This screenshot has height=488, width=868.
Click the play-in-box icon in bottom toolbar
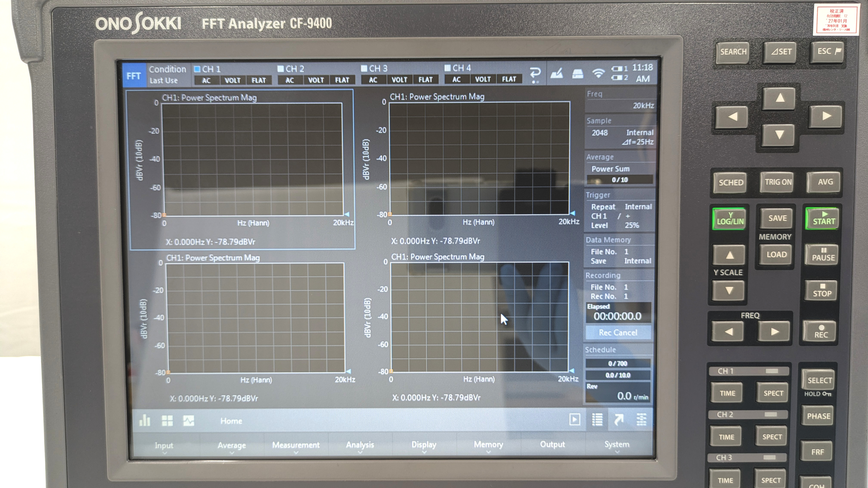pos(575,419)
